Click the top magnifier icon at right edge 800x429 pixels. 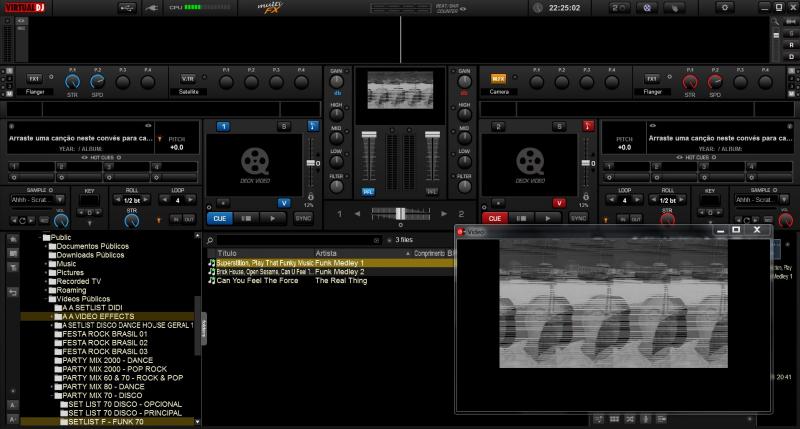(x=776, y=21)
